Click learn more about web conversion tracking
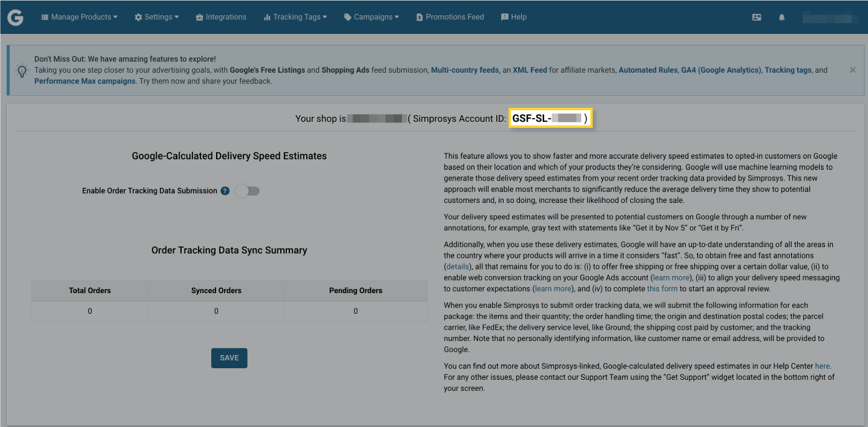 671,277
